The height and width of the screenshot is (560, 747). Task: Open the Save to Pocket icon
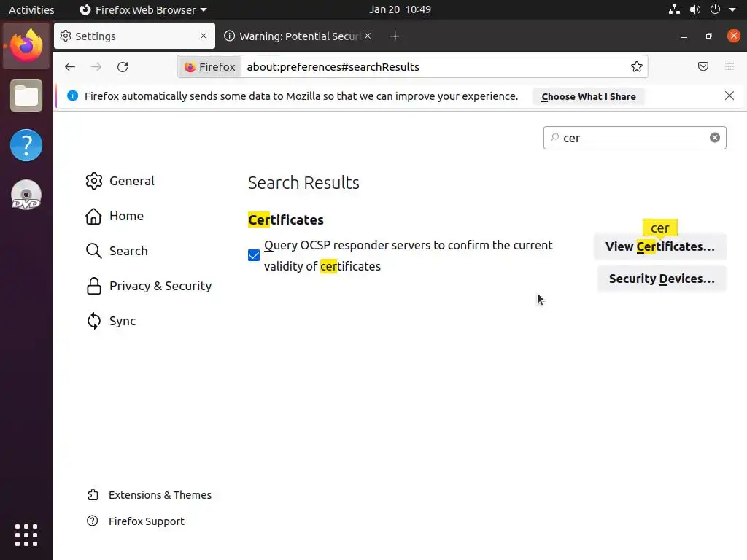coord(703,67)
